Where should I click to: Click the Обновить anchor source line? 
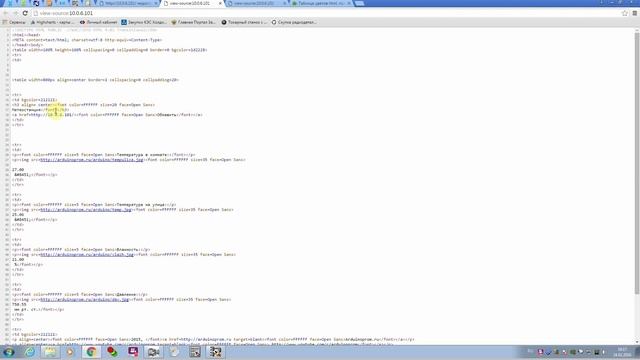[107, 115]
